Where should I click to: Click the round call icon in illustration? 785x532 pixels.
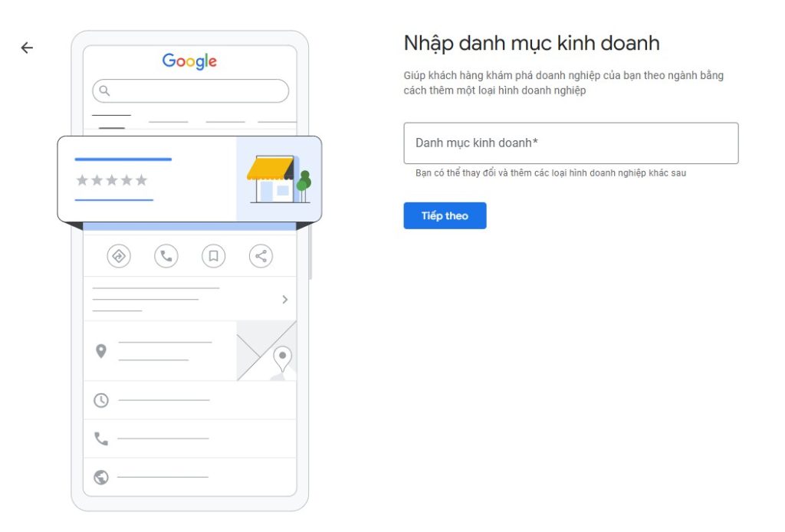point(166,256)
